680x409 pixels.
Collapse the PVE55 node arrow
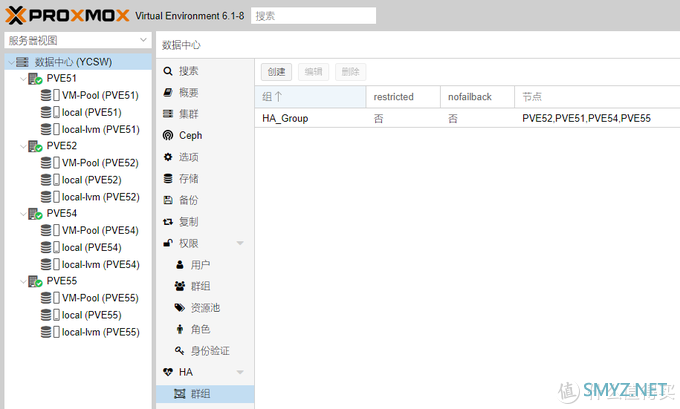point(23,281)
